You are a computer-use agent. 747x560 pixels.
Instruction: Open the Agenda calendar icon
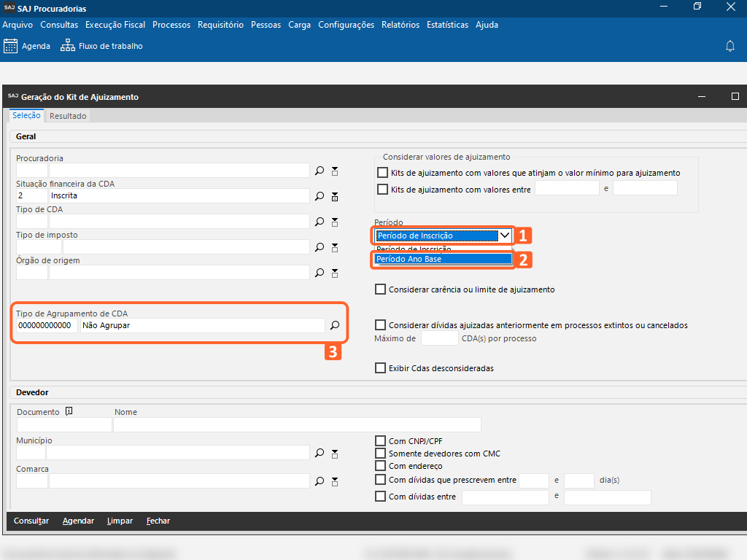[x=11, y=46]
